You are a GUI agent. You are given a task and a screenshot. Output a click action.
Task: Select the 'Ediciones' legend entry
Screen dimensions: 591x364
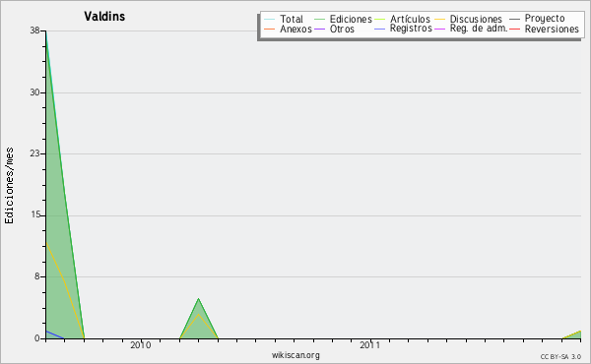click(x=351, y=19)
